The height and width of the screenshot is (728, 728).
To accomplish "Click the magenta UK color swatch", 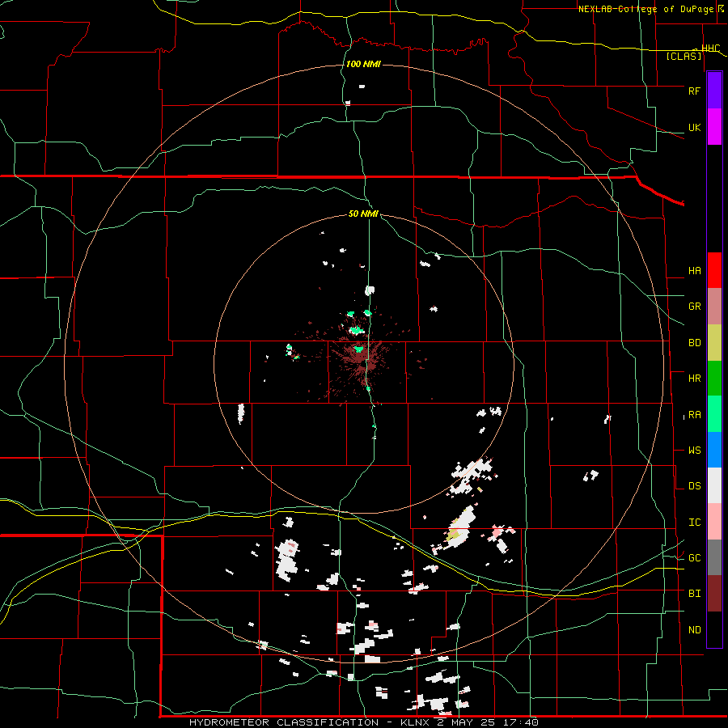I will tap(714, 127).
